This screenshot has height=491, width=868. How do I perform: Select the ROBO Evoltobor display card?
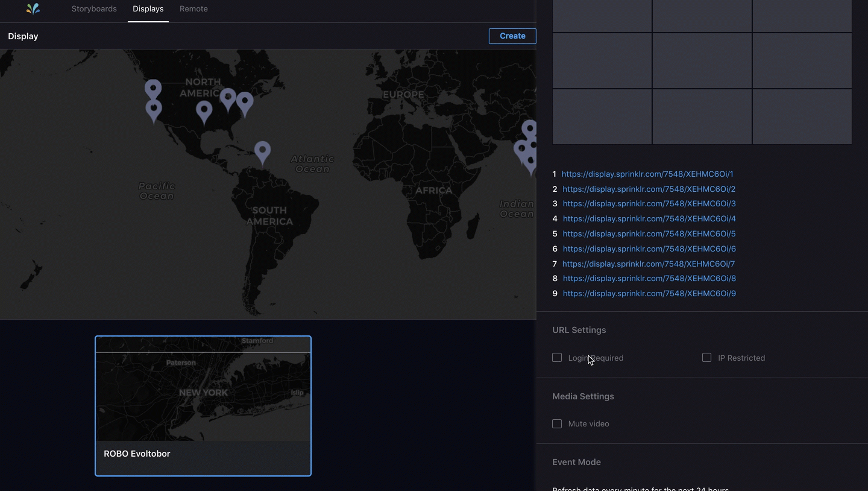[203, 405]
